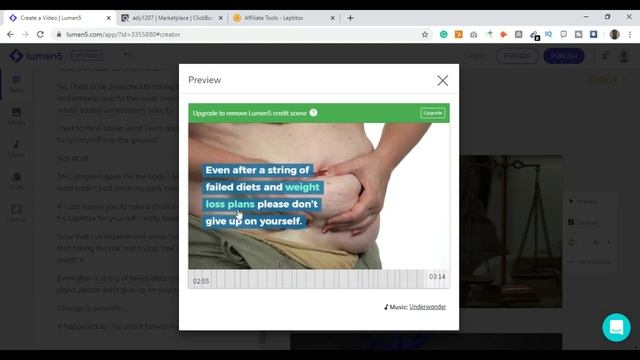The height and width of the screenshot is (360, 640).
Task: Close the Lumen5 browser tab
Action: tap(109, 18)
